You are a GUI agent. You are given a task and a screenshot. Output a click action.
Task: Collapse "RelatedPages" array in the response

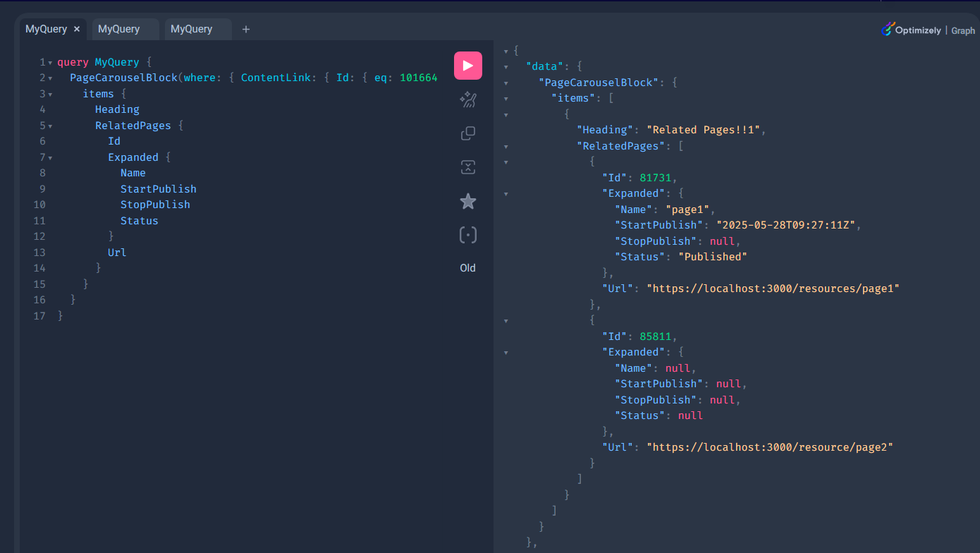tap(506, 147)
